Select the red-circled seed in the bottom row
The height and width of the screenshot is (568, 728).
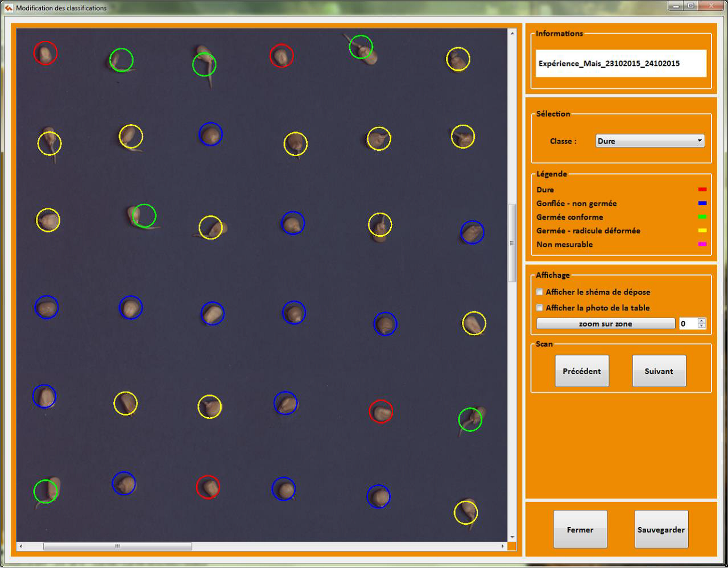[208, 487]
